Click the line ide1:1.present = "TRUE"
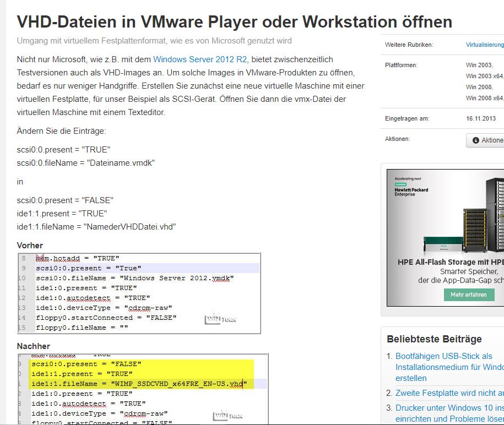504x425 pixels. tap(62, 214)
